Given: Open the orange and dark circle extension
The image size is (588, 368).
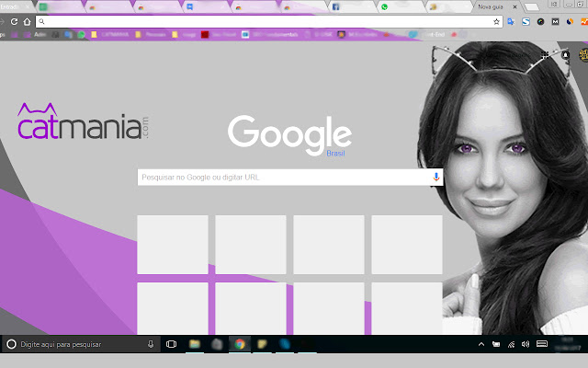Looking at the screenshot, I should point(570,22).
